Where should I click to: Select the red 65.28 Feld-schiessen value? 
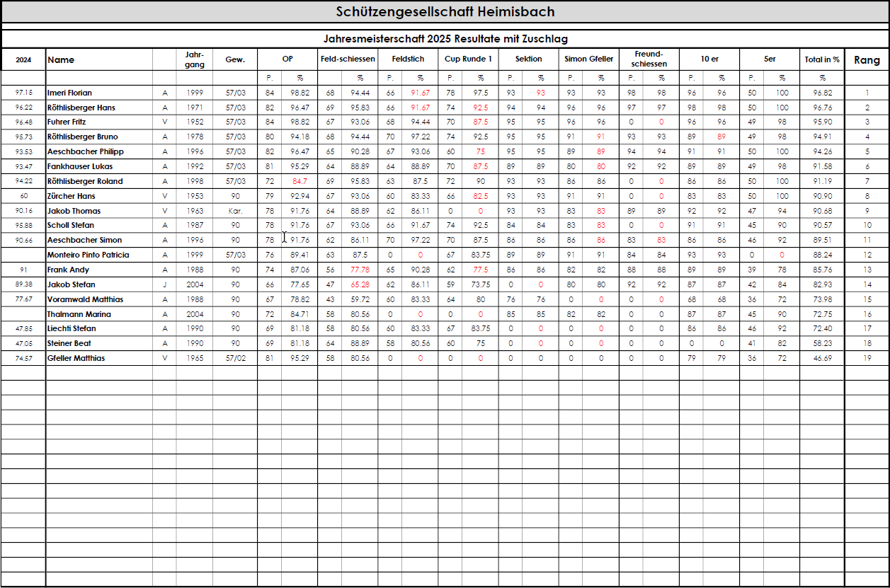360,284
